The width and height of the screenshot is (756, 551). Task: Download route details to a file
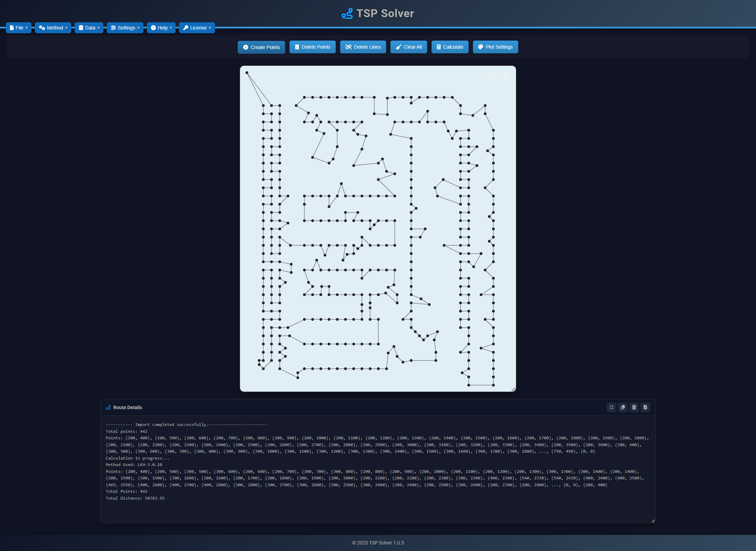click(x=645, y=407)
